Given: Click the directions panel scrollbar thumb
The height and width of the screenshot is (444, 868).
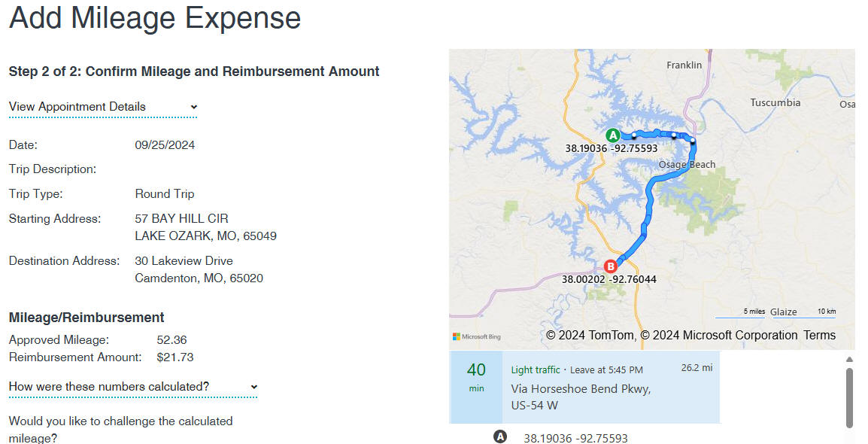Looking at the screenshot, I should 850,397.
